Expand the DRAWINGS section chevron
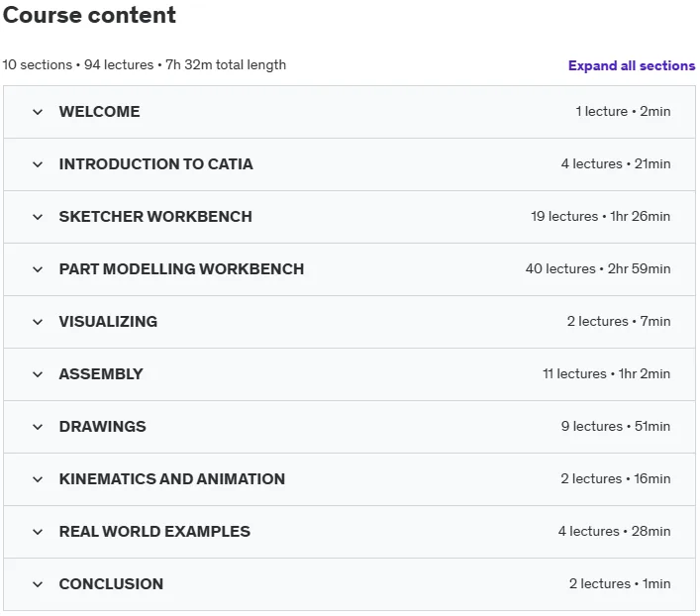The width and height of the screenshot is (700, 616). (x=38, y=427)
